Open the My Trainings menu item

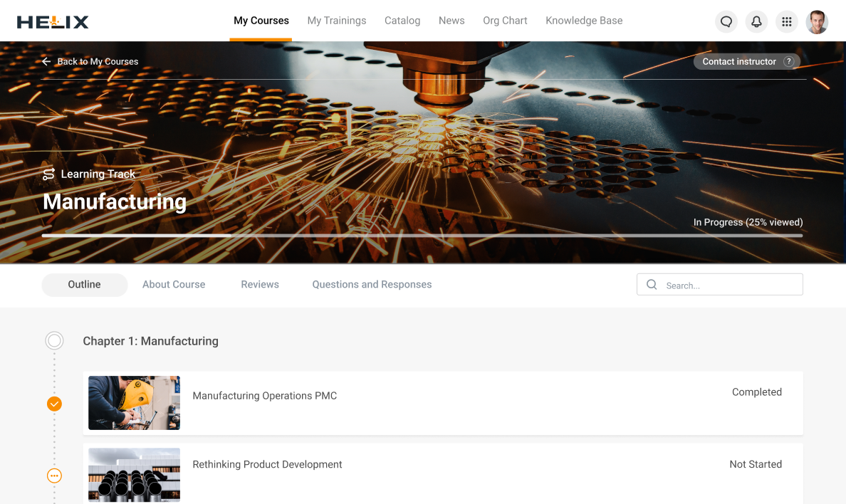click(337, 21)
